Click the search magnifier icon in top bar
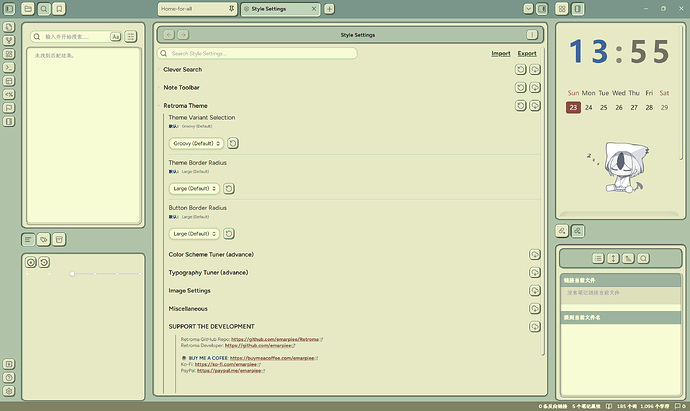Image resolution: width=690 pixels, height=411 pixels. coord(44,9)
